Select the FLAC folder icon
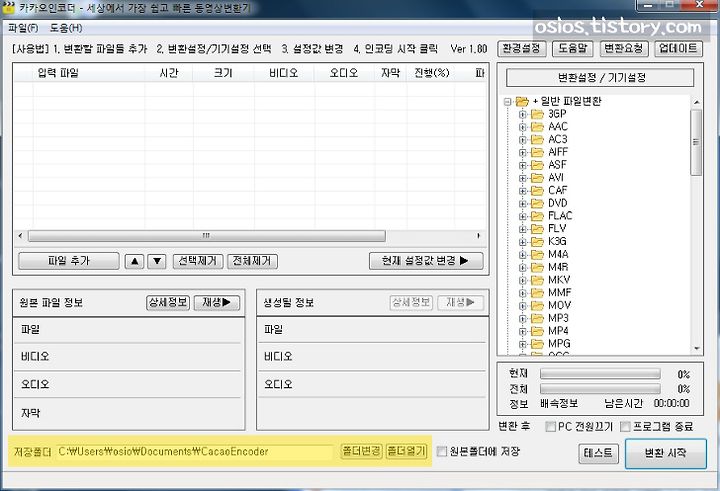Image resolution: width=720 pixels, height=491 pixels. tap(537, 216)
